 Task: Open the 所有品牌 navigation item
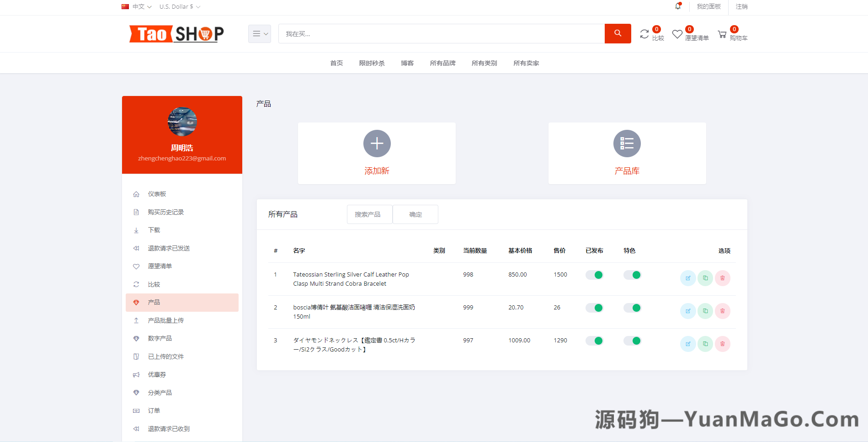(x=442, y=63)
